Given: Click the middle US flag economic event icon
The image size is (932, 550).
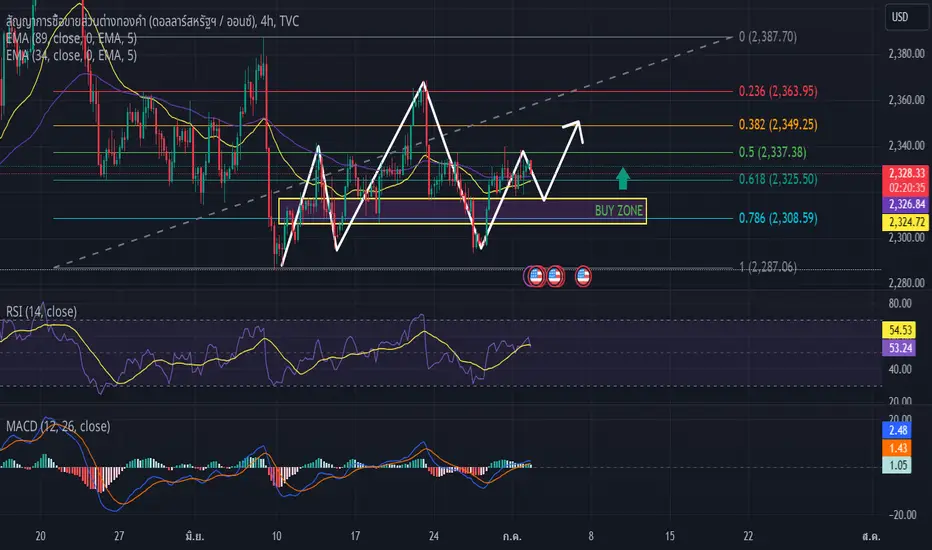Looking at the screenshot, I should click(x=555, y=276).
